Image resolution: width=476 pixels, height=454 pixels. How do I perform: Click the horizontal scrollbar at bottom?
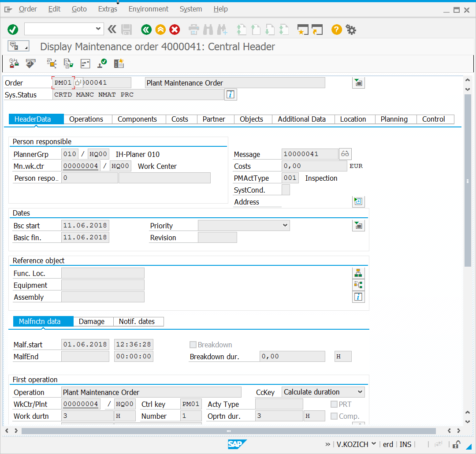(x=228, y=431)
